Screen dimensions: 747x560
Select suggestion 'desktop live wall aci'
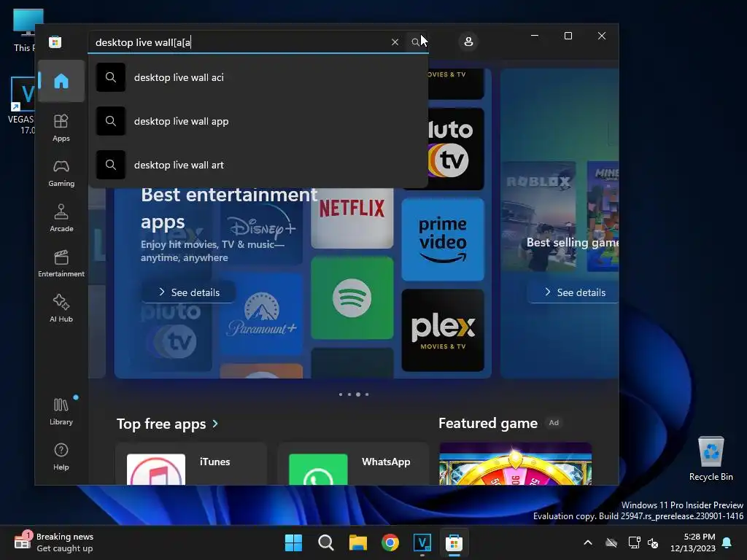pyautogui.click(x=258, y=77)
